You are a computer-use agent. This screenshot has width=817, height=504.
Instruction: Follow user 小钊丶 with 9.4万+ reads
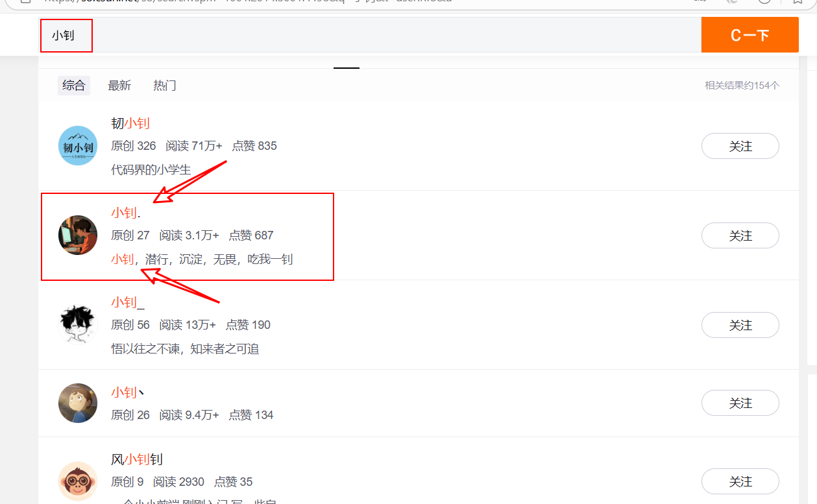pyautogui.click(x=740, y=403)
